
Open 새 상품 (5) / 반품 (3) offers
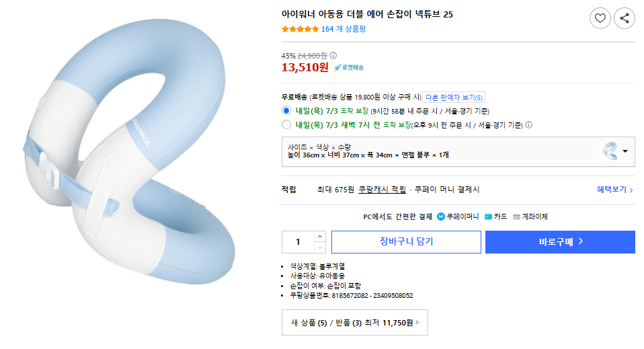pyautogui.click(x=354, y=323)
